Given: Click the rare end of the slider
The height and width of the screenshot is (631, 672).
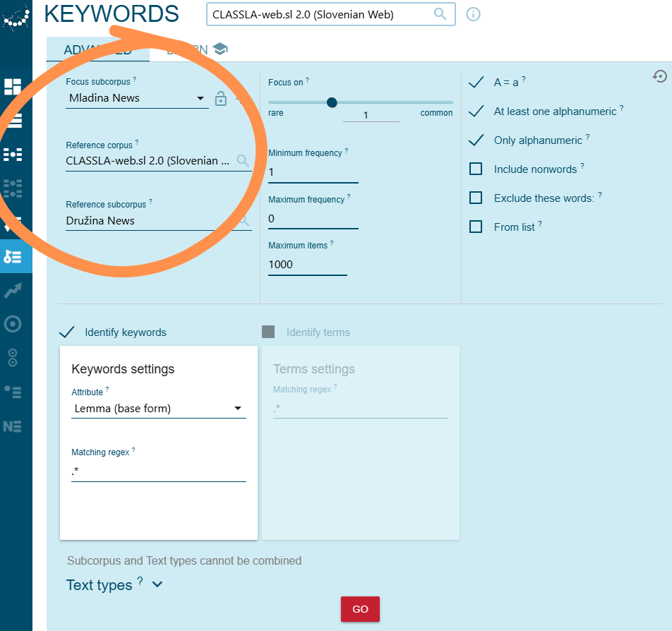Looking at the screenshot, I should click(x=275, y=113).
